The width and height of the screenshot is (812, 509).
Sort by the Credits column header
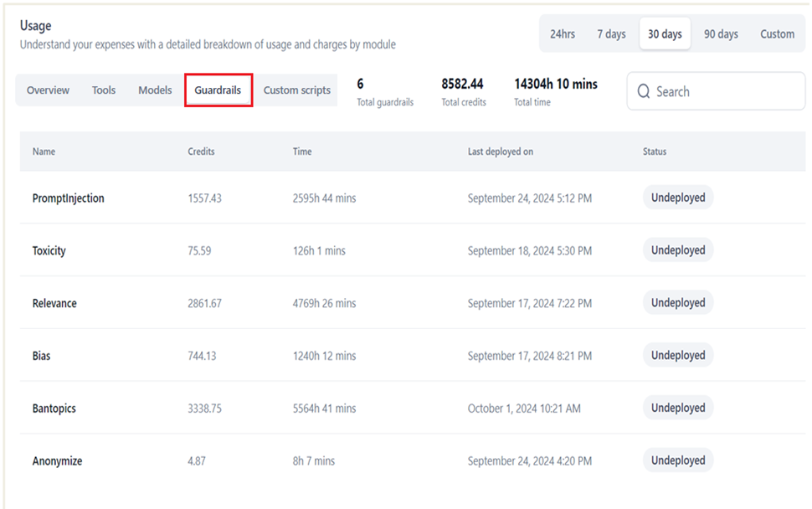(x=201, y=152)
